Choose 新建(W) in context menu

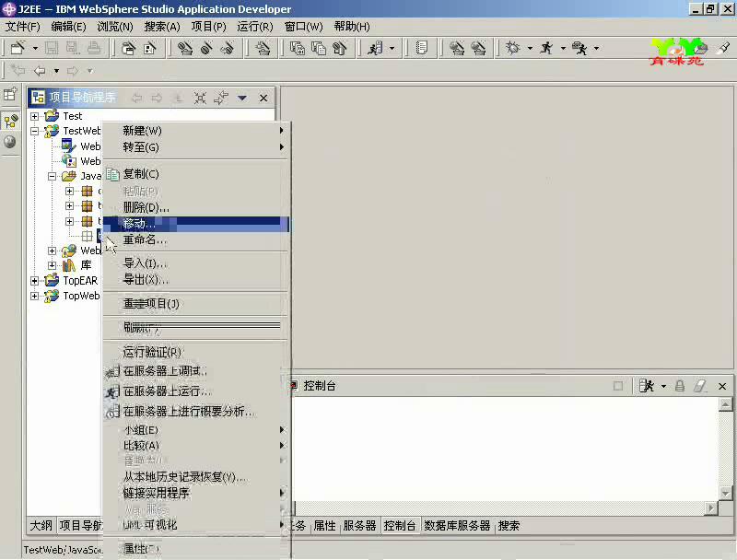196,130
